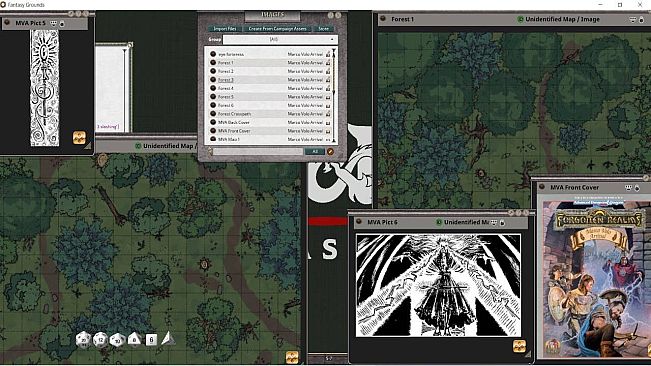651x366 pixels.
Task: Roll the d8 die
Action: [x=134, y=339]
